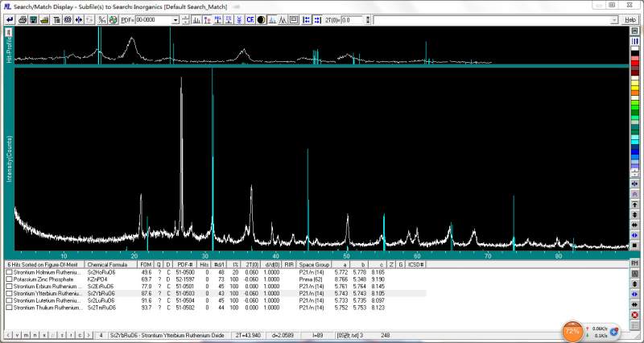The width and height of the screenshot is (644, 343).
Task: Click the printer icon in toolbar
Action: (23, 19)
